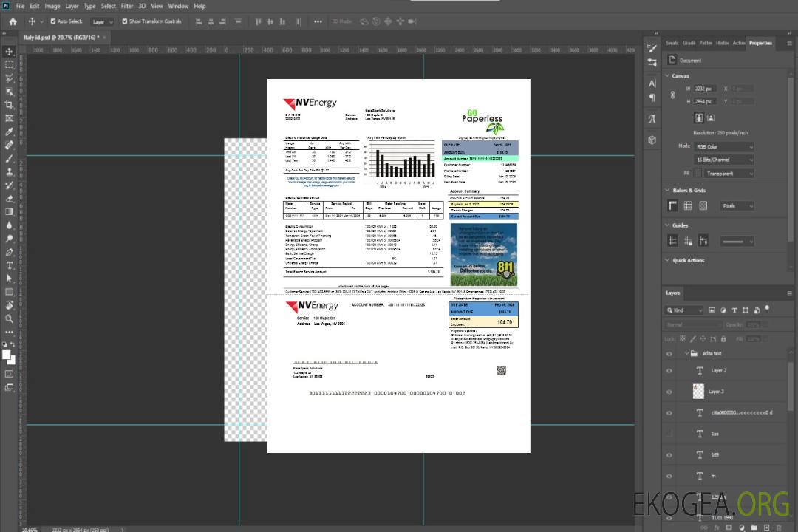
Task: Click the link width and height icon
Action: (673, 95)
